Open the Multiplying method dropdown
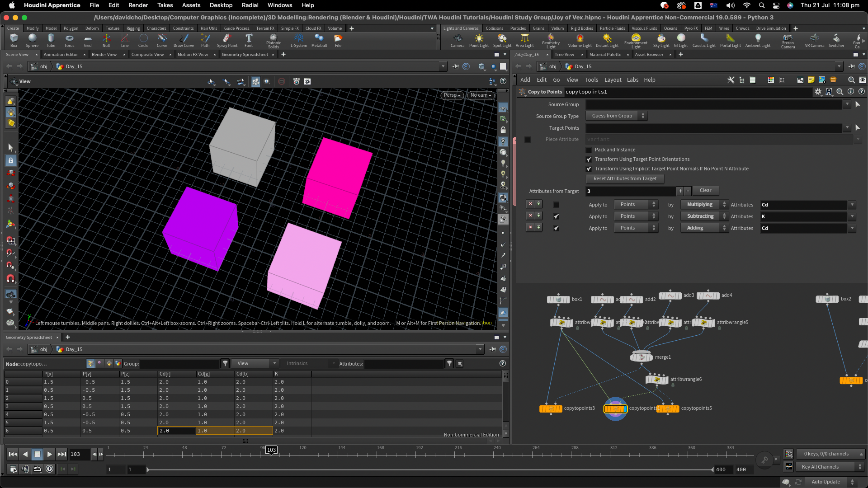 (x=704, y=205)
